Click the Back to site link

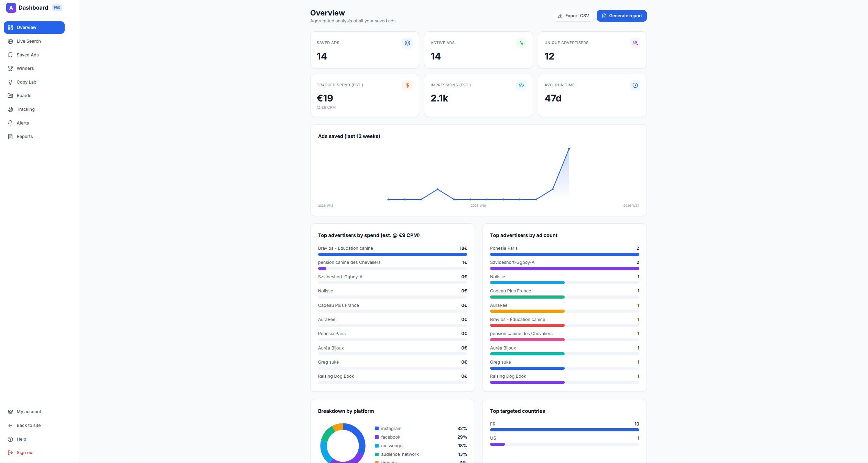[x=34, y=426]
